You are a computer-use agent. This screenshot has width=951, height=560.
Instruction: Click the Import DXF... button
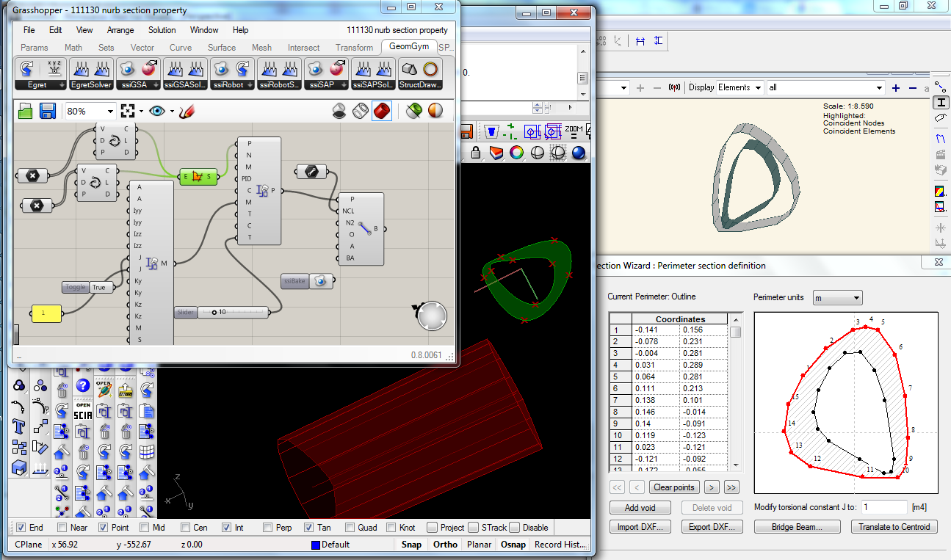(640, 527)
